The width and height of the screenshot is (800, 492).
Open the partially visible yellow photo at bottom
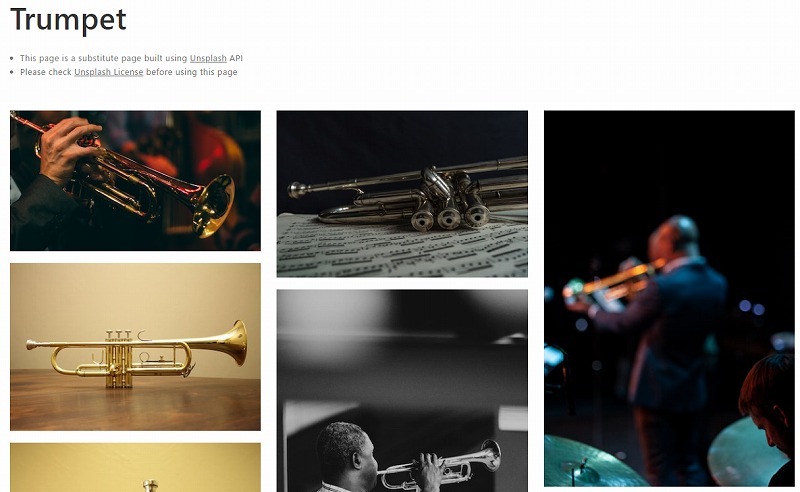point(135,468)
